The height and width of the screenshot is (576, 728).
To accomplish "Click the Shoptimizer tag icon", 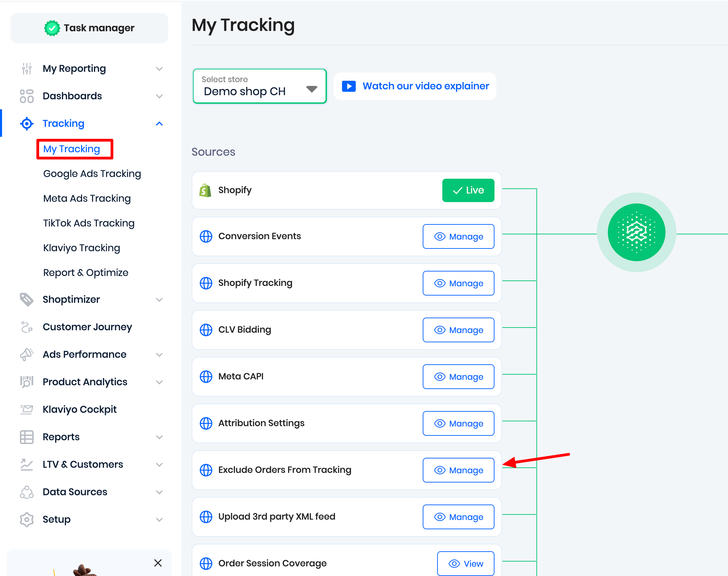I will 27,299.
